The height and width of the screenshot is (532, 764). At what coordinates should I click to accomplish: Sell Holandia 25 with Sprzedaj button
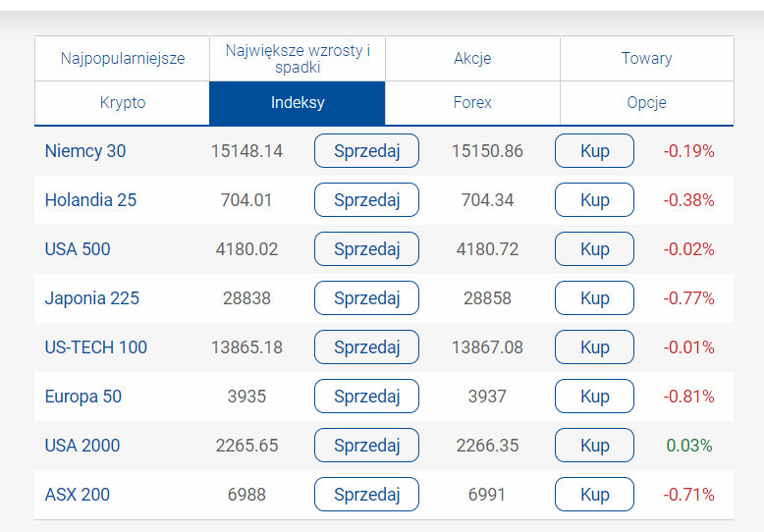click(366, 200)
